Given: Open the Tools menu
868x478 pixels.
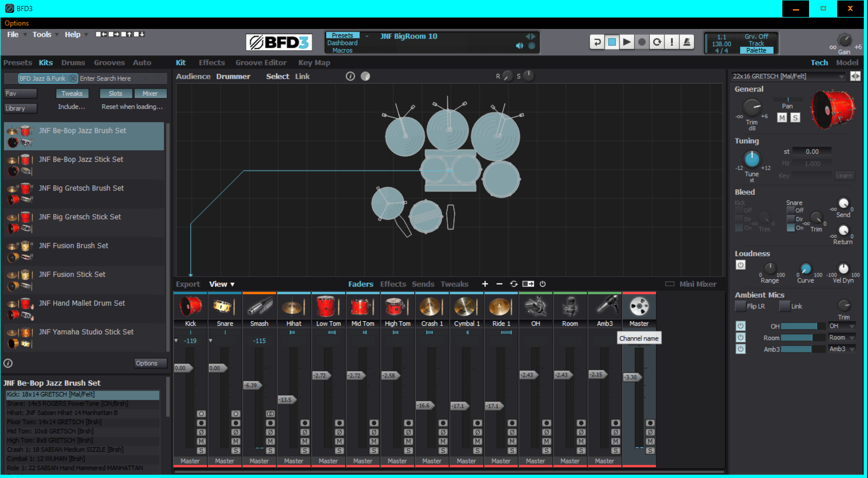Looking at the screenshot, I should (x=42, y=35).
